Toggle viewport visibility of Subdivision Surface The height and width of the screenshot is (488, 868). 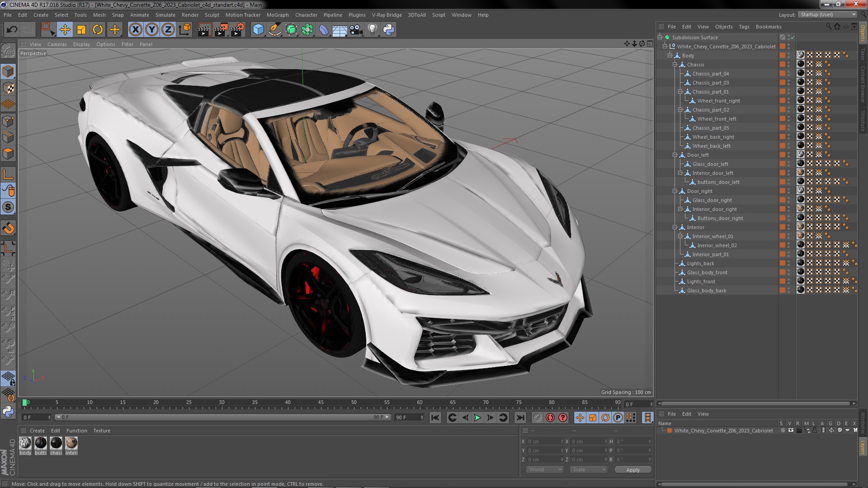[x=789, y=36]
